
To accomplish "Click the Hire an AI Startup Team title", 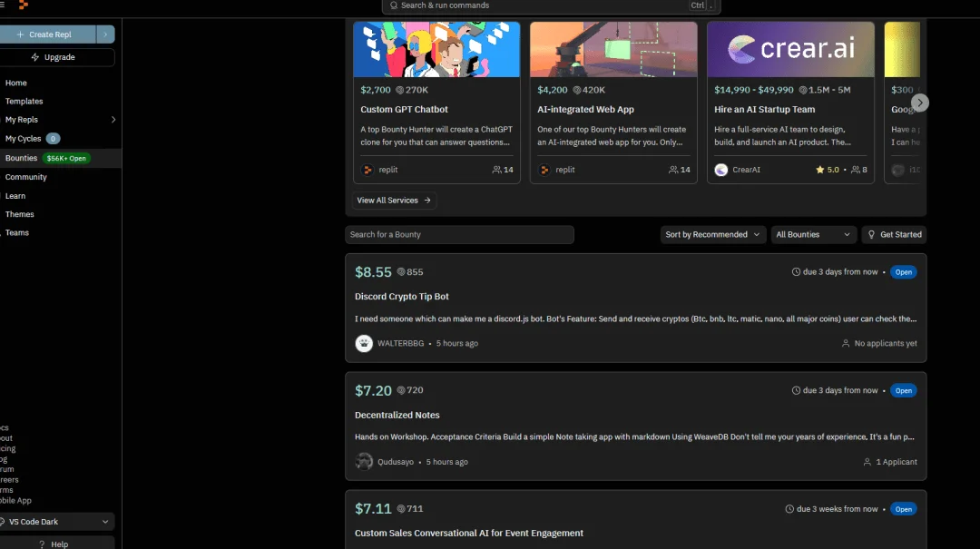I will pyautogui.click(x=764, y=110).
